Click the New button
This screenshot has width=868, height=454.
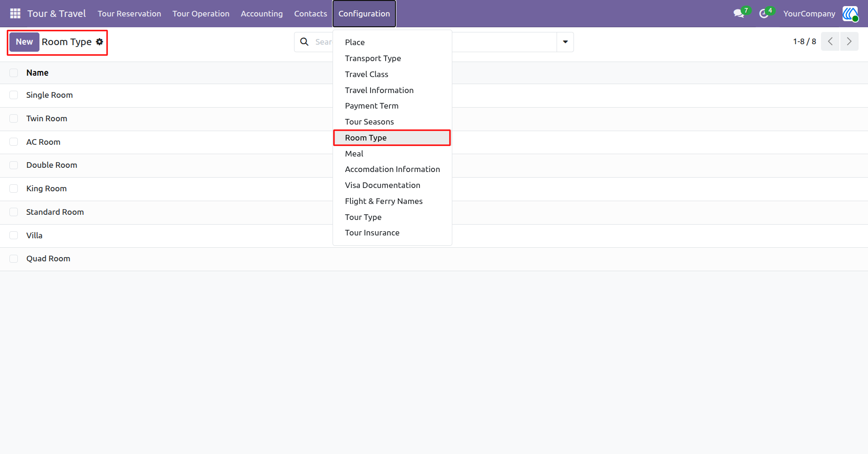24,42
